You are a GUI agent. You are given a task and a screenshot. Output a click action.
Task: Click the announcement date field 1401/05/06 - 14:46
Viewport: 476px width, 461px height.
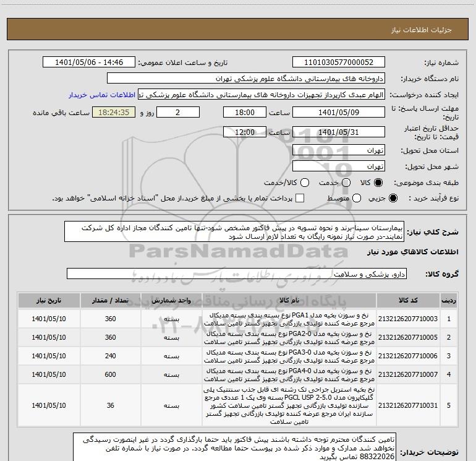coord(89,62)
